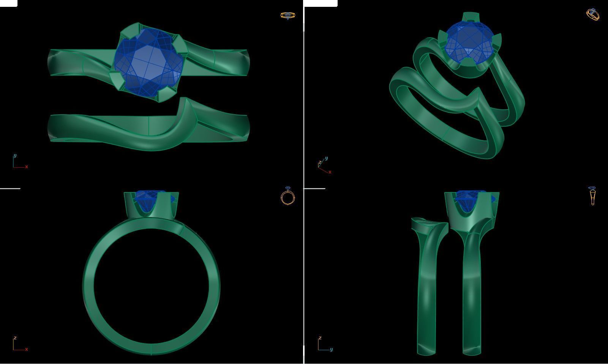
Task: Click the z-x axis gizmo in front viewport
Action: (x=20, y=344)
